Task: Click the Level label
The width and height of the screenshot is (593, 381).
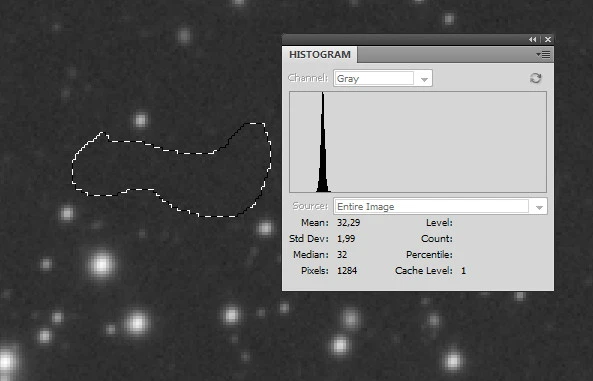Action: 439,223
